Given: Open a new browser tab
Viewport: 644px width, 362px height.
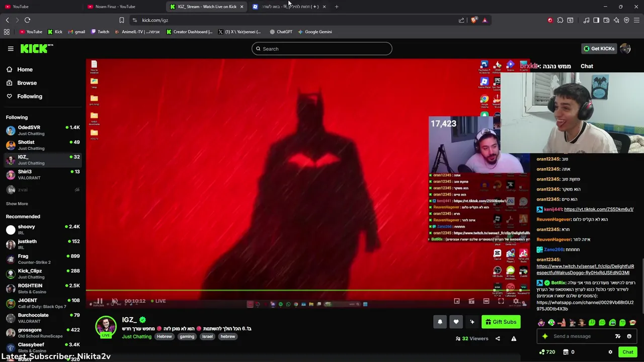Looking at the screenshot, I should point(337,7).
